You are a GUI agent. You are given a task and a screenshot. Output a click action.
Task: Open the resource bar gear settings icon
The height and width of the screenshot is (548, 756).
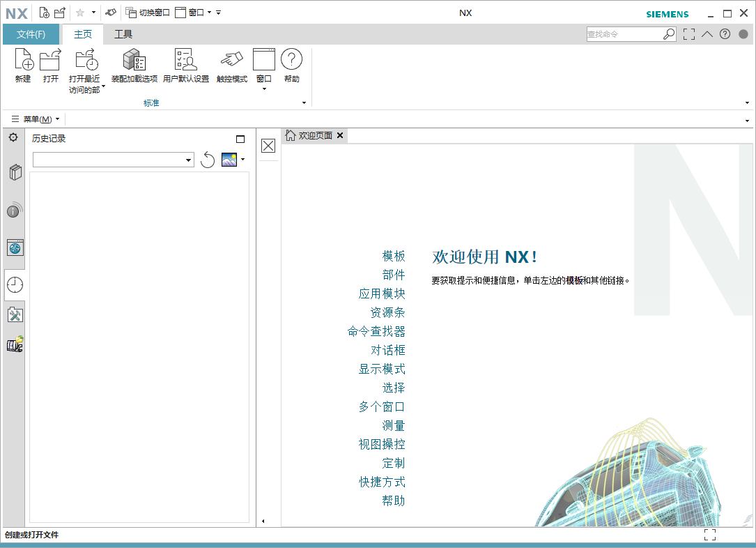coord(13,137)
